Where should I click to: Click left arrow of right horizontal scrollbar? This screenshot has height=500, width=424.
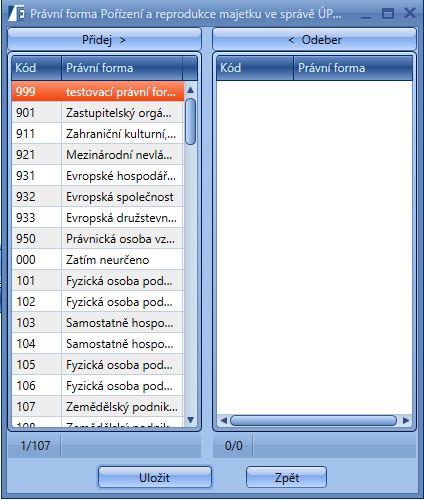pyautogui.click(x=224, y=421)
